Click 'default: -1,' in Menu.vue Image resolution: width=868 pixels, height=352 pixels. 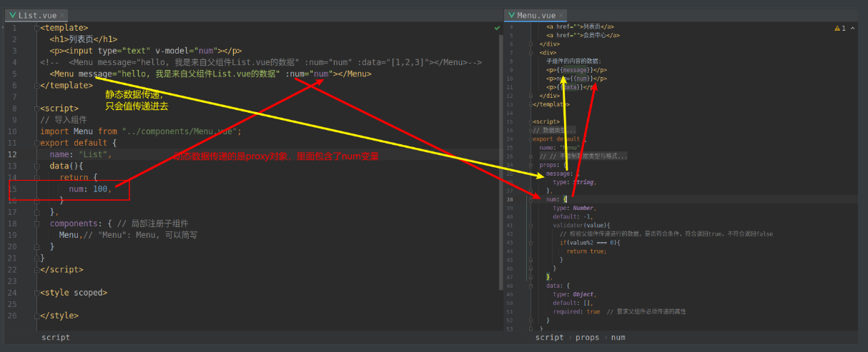(x=573, y=216)
